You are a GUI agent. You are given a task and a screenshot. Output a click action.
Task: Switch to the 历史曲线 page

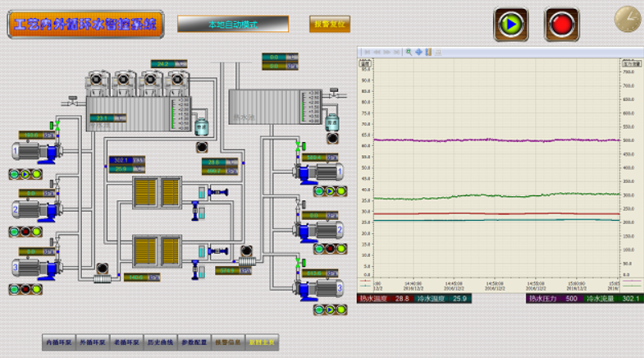click(160, 342)
